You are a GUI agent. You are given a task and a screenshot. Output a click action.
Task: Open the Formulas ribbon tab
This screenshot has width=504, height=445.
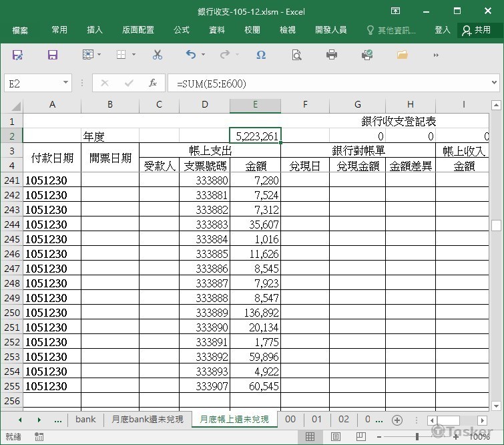pos(182,30)
